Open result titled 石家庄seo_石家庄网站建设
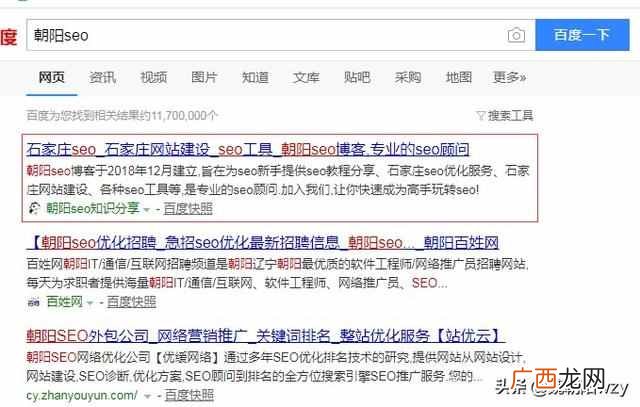This screenshot has width=640, height=407. (x=248, y=149)
